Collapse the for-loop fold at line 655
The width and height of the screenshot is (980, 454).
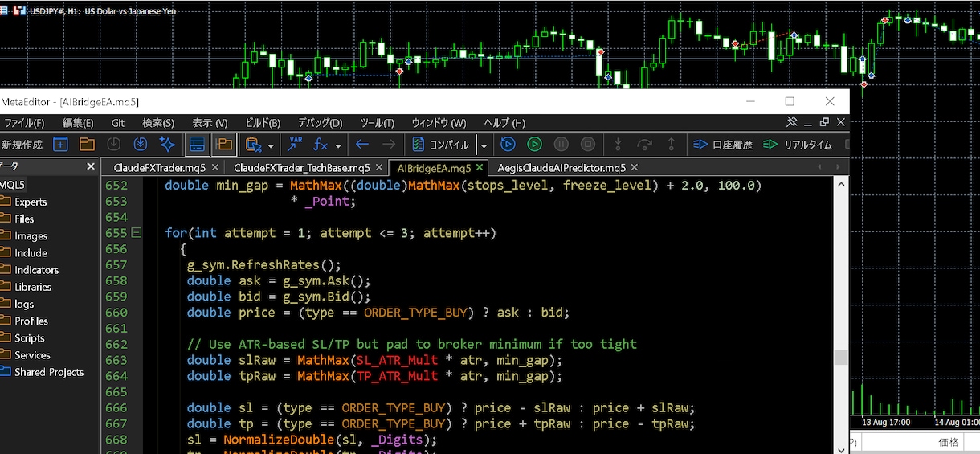[x=137, y=233]
